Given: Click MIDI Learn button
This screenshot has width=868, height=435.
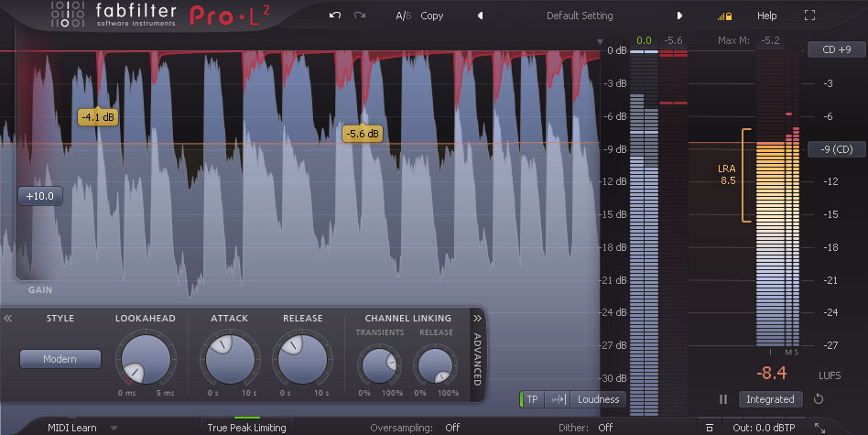Looking at the screenshot, I should [x=72, y=428].
